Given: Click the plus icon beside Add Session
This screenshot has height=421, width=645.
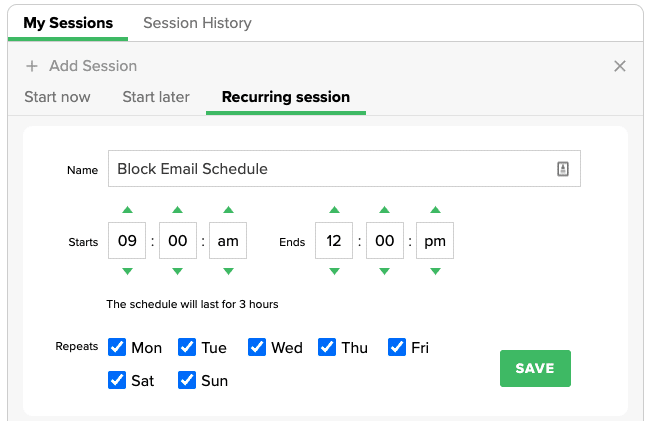Looking at the screenshot, I should click(32, 66).
